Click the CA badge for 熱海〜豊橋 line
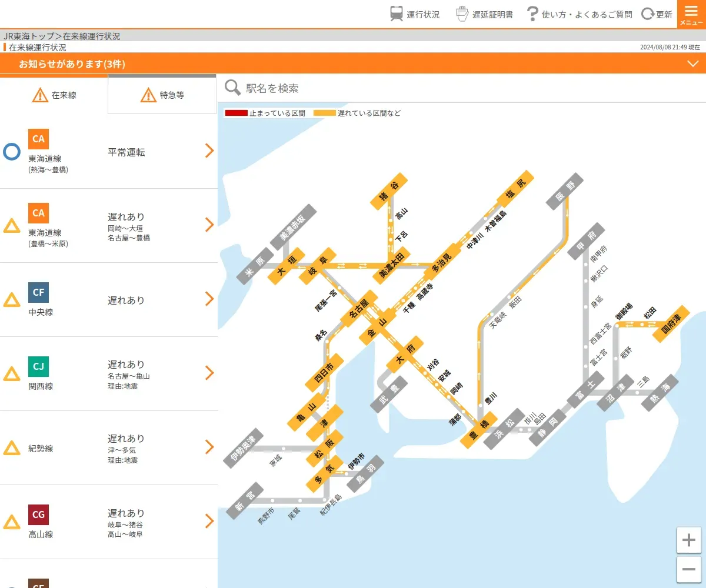Viewport: 706px width, 588px height. (38, 139)
